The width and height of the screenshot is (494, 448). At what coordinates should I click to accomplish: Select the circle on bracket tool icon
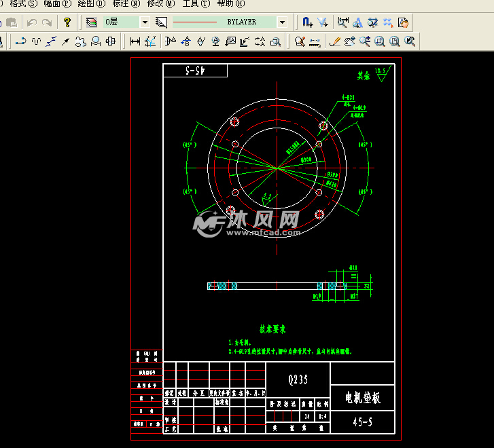pos(95,41)
